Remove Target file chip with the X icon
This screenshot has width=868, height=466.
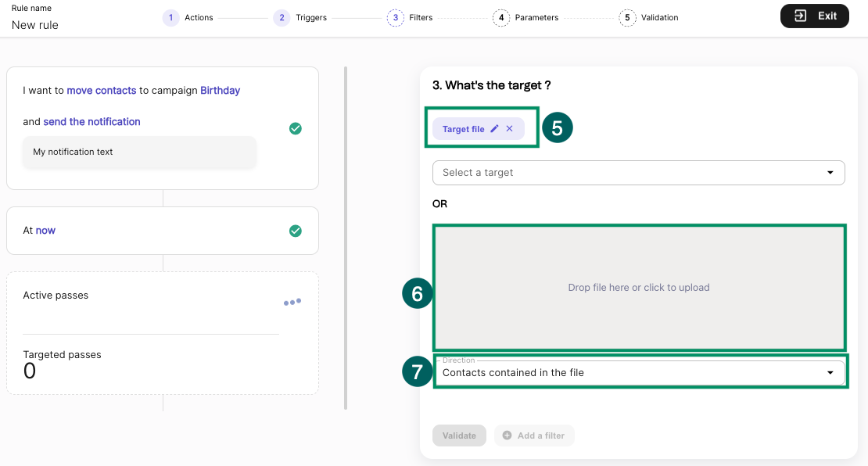click(510, 129)
